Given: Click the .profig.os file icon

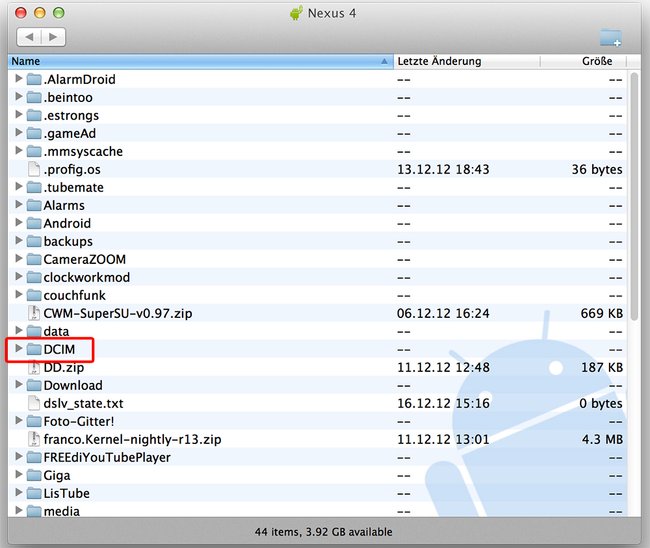Looking at the screenshot, I should (x=34, y=169).
